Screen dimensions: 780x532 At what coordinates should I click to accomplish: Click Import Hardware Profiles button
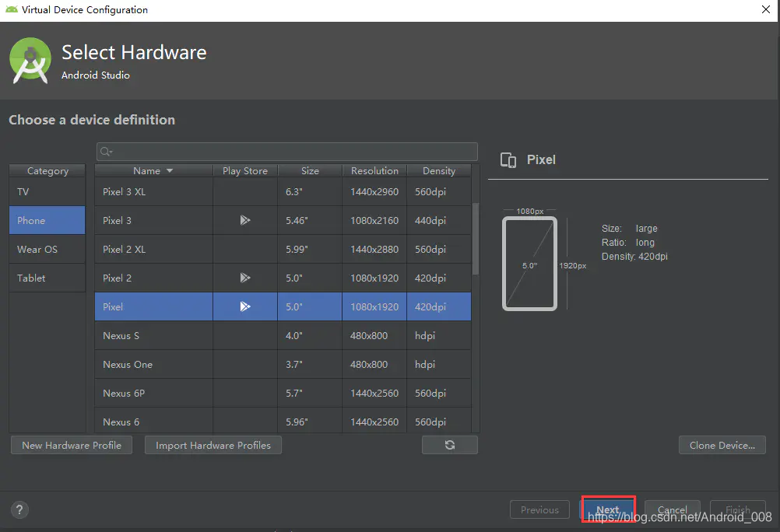tap(213, 445)
